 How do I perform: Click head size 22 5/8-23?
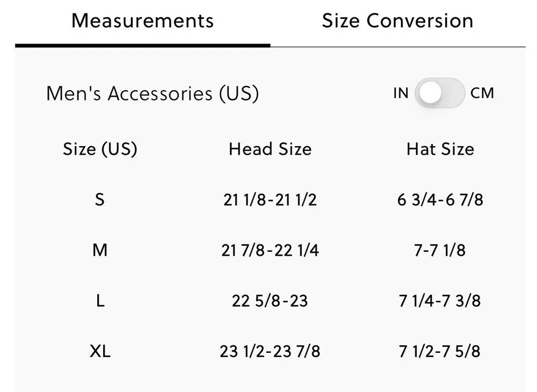[270, 301]
